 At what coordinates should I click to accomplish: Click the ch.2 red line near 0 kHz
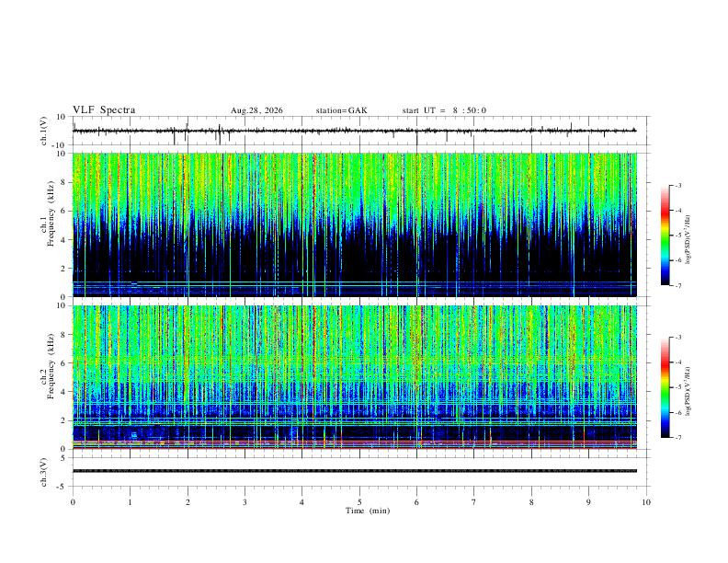(x=354, y=448)
